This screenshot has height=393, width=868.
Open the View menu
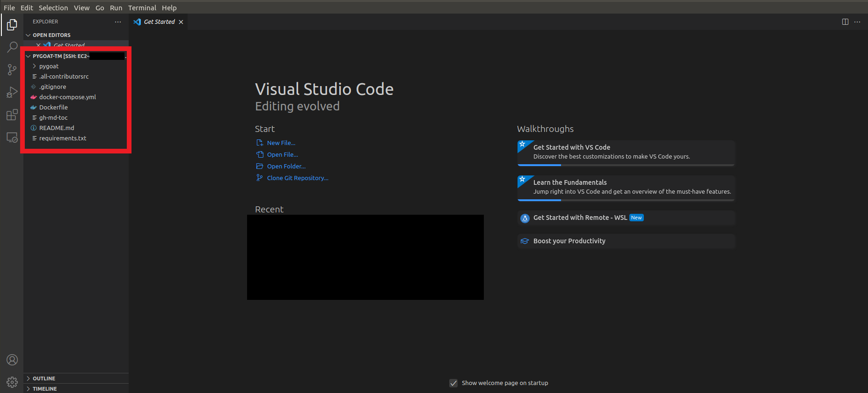click(81, 7)
